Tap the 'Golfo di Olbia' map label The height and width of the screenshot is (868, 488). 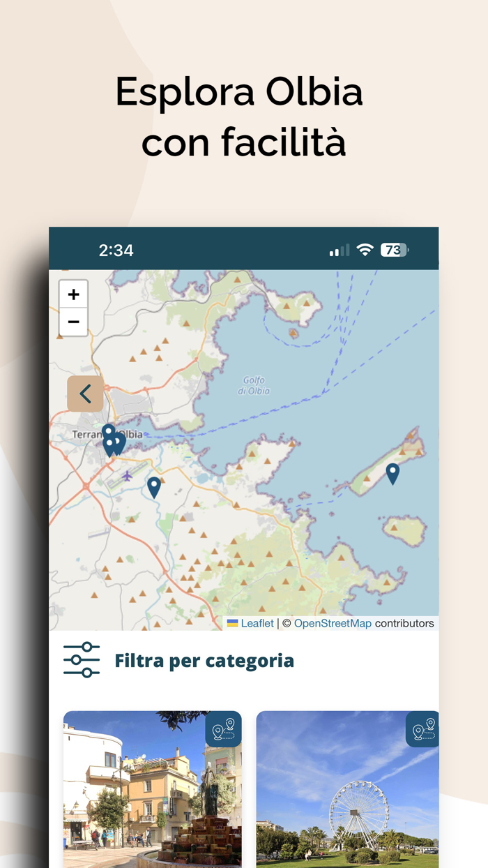[255, 386]
